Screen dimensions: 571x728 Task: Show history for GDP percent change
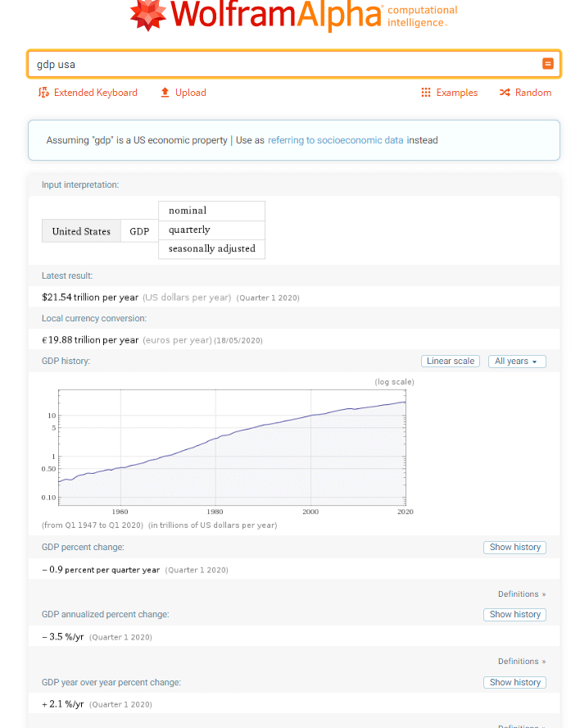[514, 548]
